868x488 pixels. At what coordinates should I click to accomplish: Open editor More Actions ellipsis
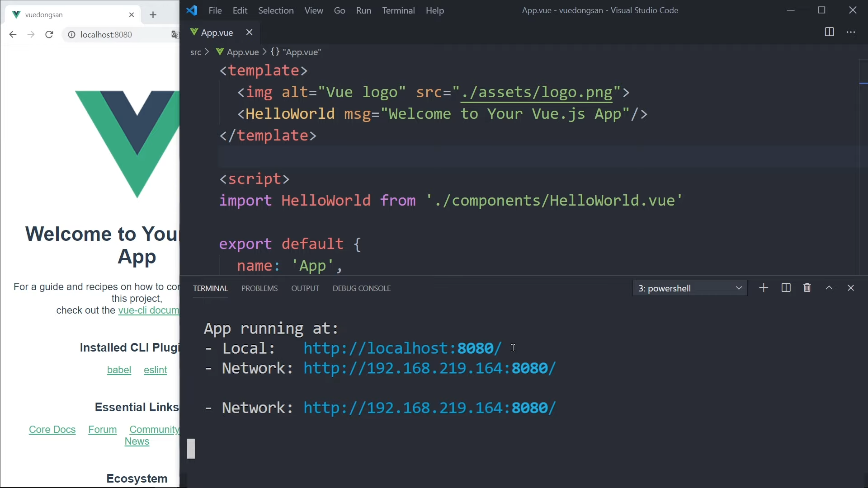pyautogui.click(x=851, y=32)
